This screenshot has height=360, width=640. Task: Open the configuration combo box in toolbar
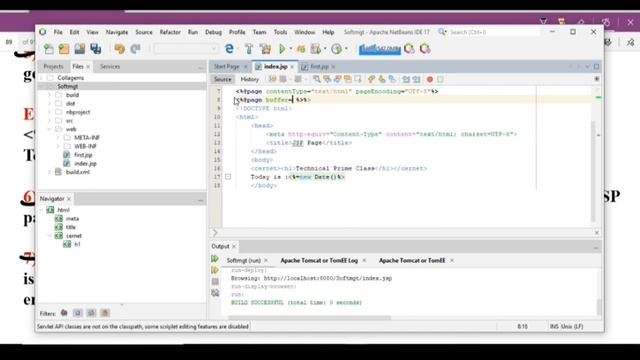coord(186,49)
